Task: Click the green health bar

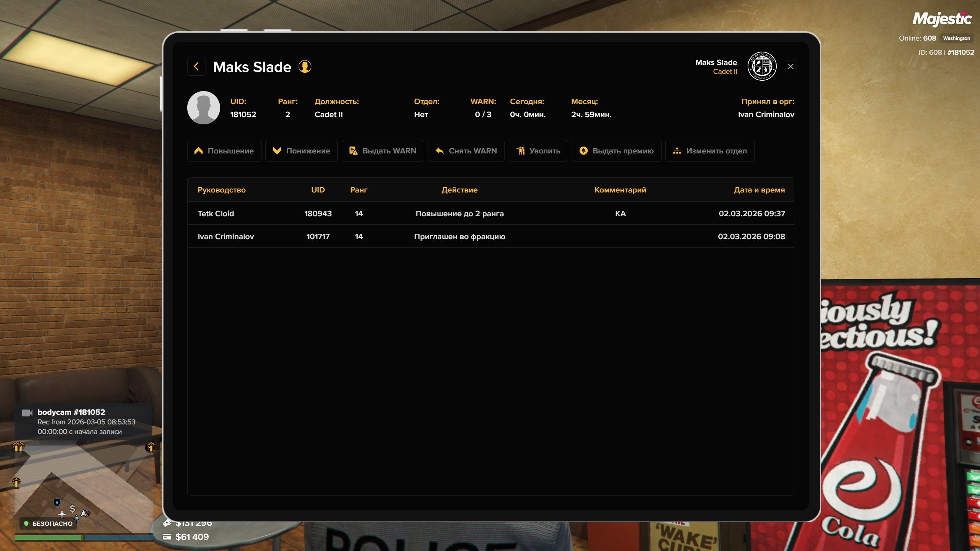Action: point(48,538)
